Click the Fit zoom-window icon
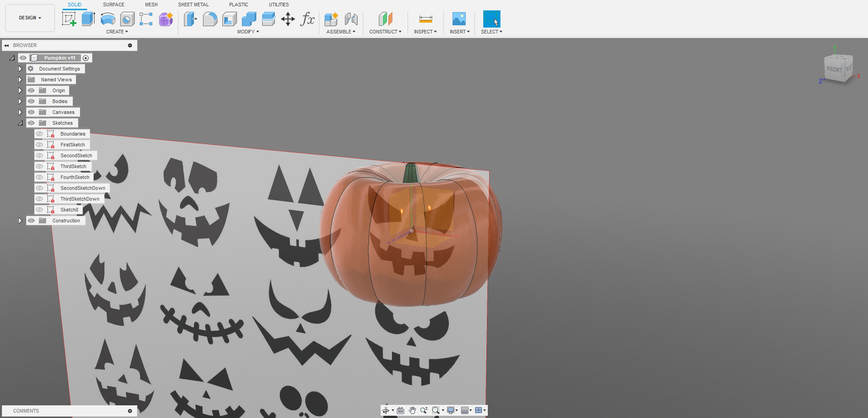868x418 pixels. point(436,410)
